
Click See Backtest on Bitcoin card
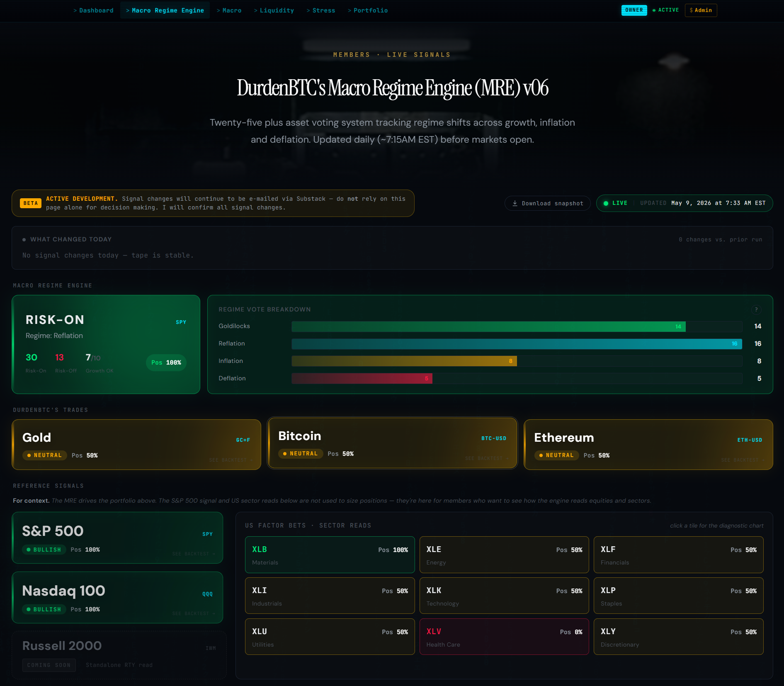click(x=487, y=458)
